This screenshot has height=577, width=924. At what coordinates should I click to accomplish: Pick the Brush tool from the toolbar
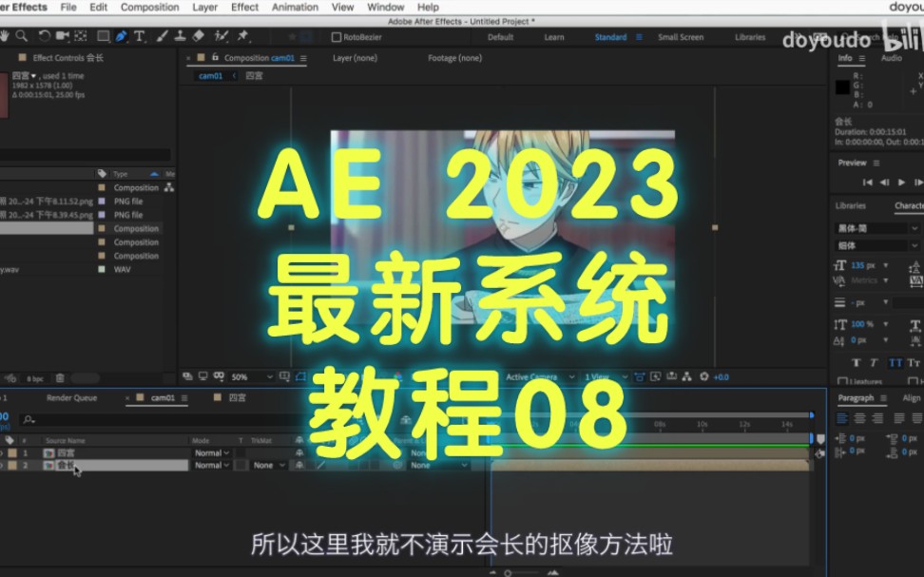164,37
